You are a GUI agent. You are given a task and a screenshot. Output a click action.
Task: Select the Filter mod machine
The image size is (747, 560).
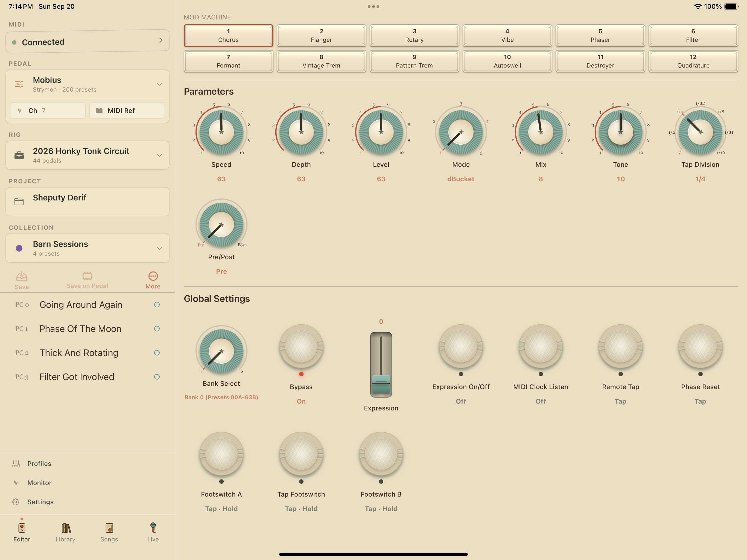(693, 36)
